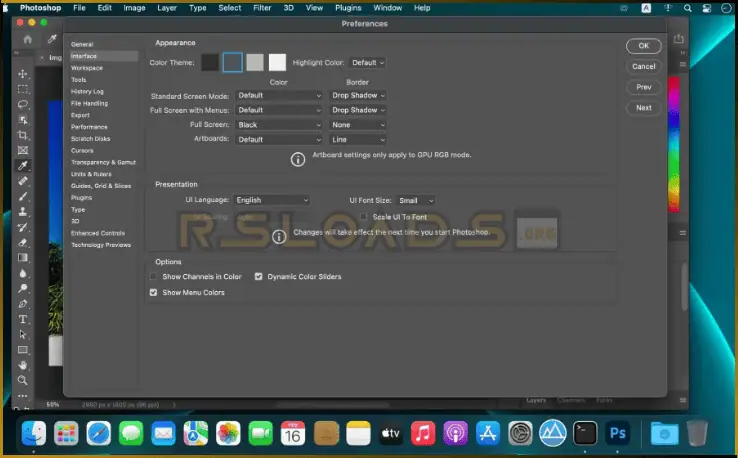Select the Healing Brush tool
Viewport: 738px width, 458px height.
tap(23, 181)
